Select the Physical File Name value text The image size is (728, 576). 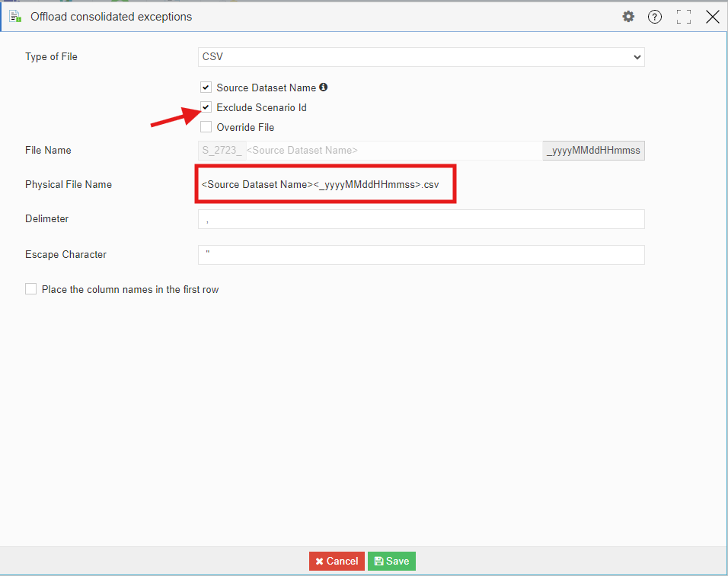320,185
